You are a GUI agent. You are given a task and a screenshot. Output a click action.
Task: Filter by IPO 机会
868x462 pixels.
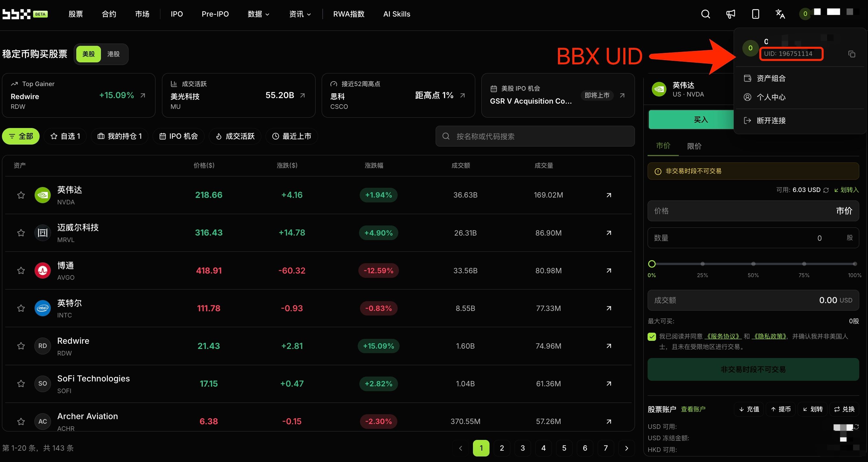coord(179,136)
